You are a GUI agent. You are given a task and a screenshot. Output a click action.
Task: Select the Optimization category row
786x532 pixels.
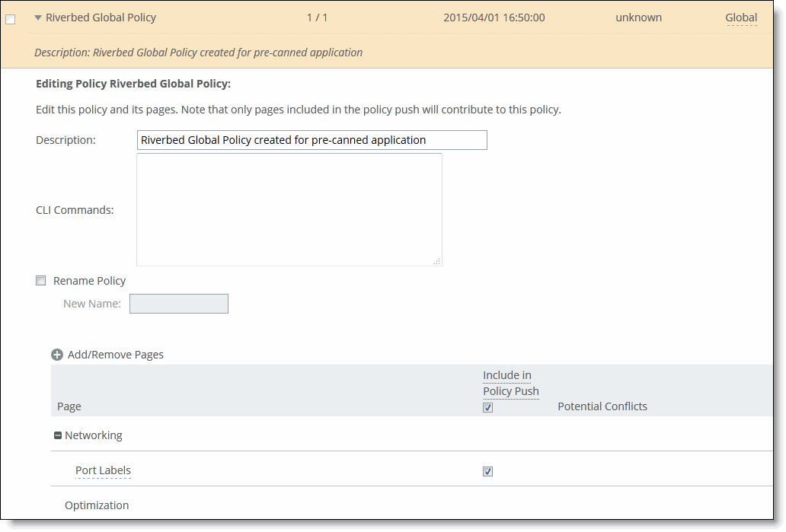tap(97, 505)
